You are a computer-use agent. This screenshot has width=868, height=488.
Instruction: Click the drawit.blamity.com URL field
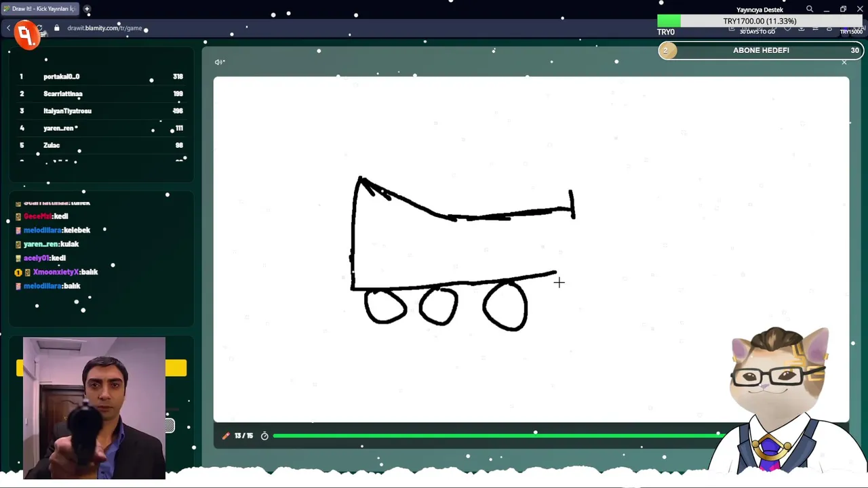[x=104, y=28]
